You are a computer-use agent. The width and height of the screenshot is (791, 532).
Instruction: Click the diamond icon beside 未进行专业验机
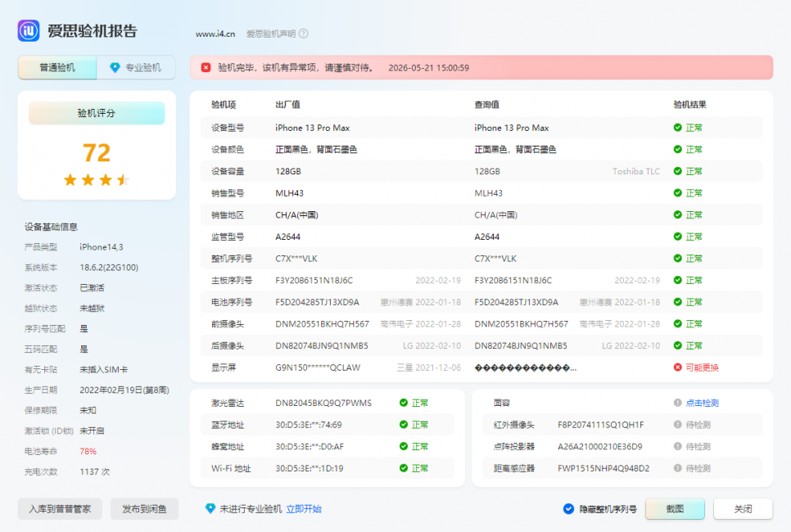210,509
